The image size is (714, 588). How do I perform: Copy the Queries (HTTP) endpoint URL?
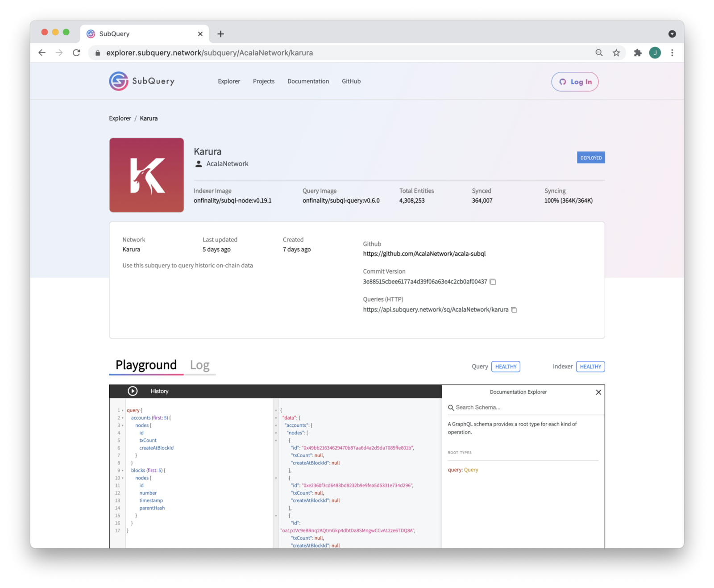tap(514, 310)
